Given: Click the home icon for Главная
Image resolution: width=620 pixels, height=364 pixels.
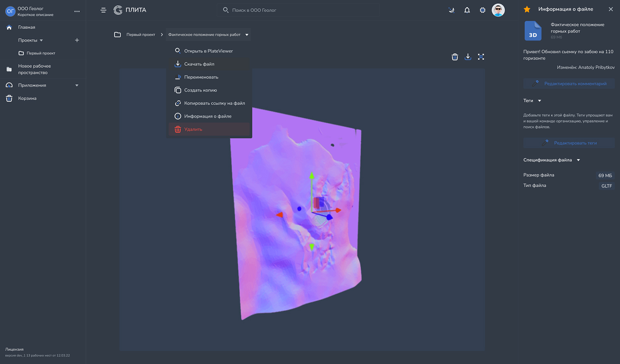Looking at the screenshot, I should 9,27.
